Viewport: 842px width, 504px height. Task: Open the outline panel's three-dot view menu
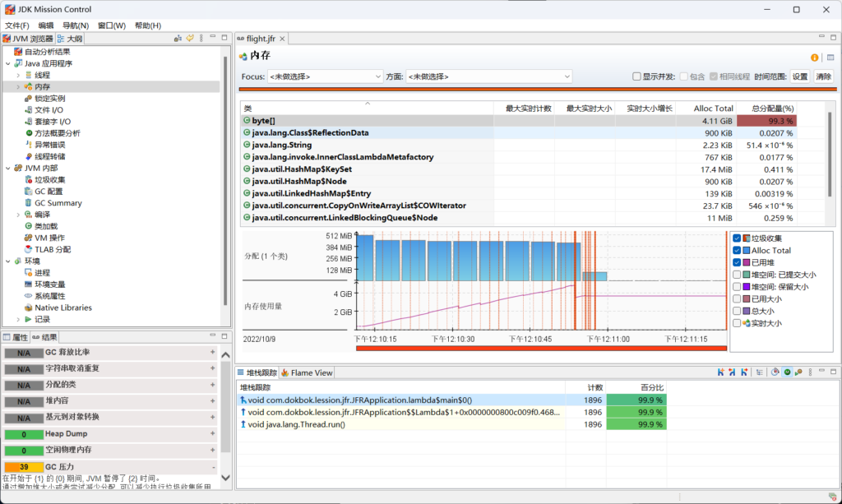pos(201,38)
